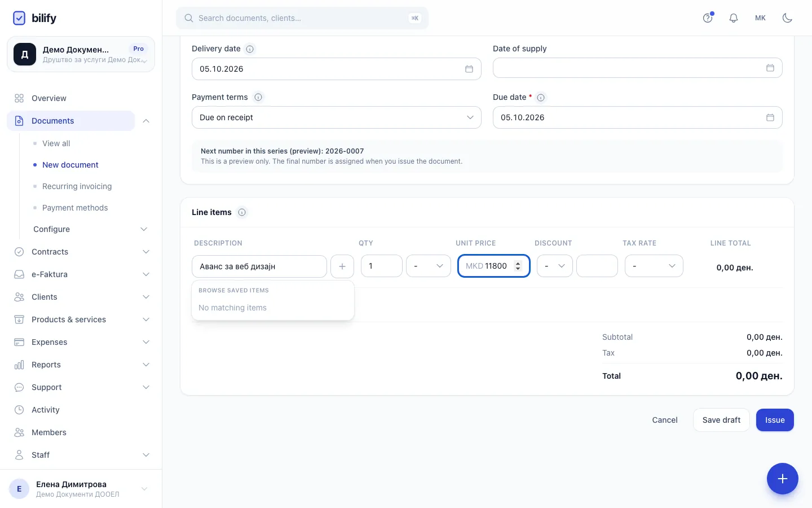Open the Overview page
The width and height of the screenshot is (812, 508).
[49, 98]
